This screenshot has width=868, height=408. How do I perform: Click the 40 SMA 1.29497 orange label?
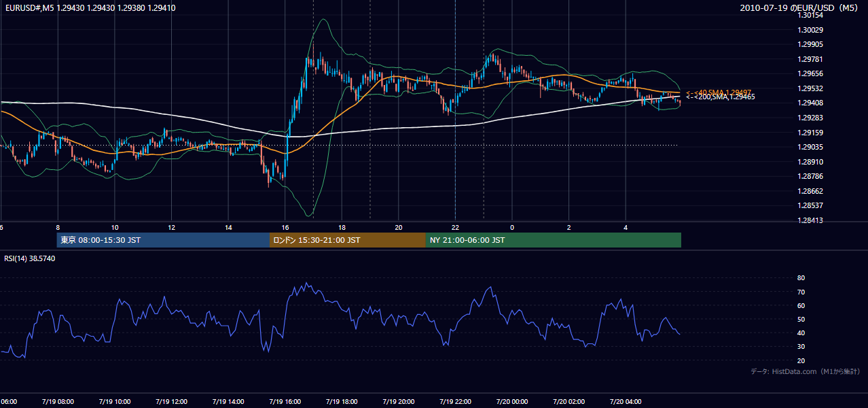click(719, 92)
